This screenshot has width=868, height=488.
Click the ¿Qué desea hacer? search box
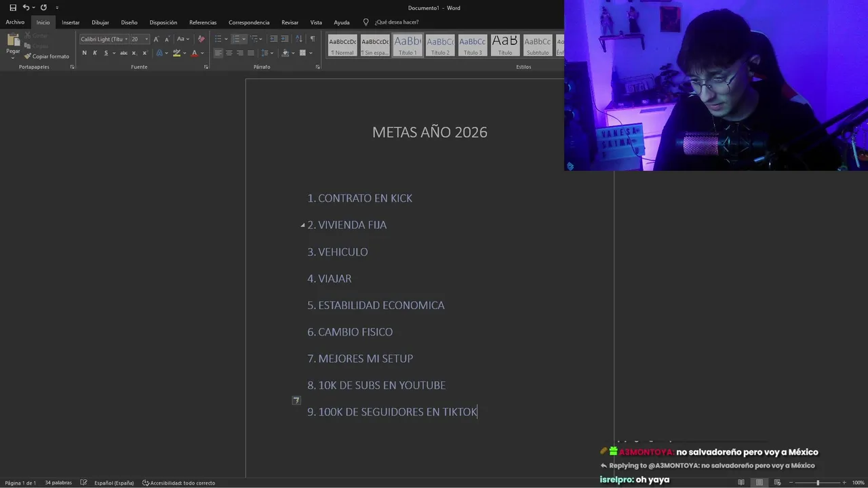[x=397, y=22]
